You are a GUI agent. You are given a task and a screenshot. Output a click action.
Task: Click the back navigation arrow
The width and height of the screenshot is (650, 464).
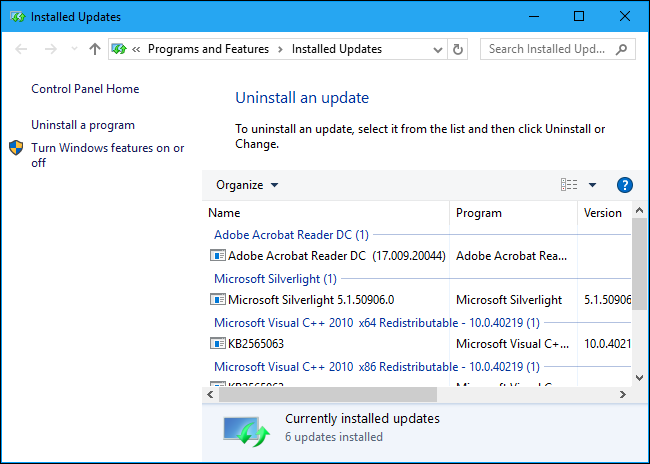22,49
